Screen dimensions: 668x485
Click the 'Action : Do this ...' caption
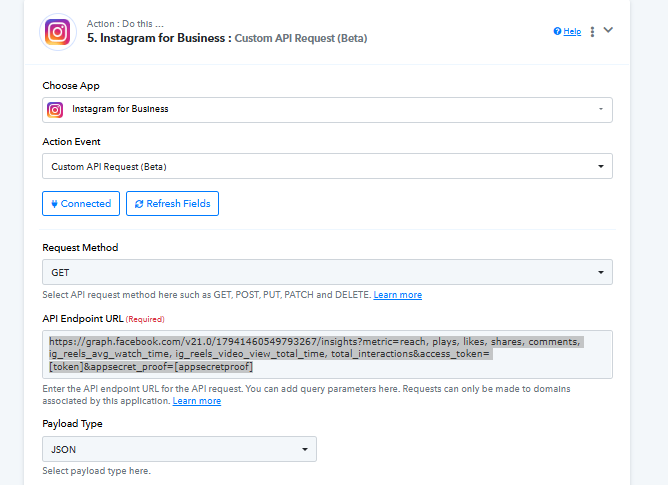[x=125, y=24]
